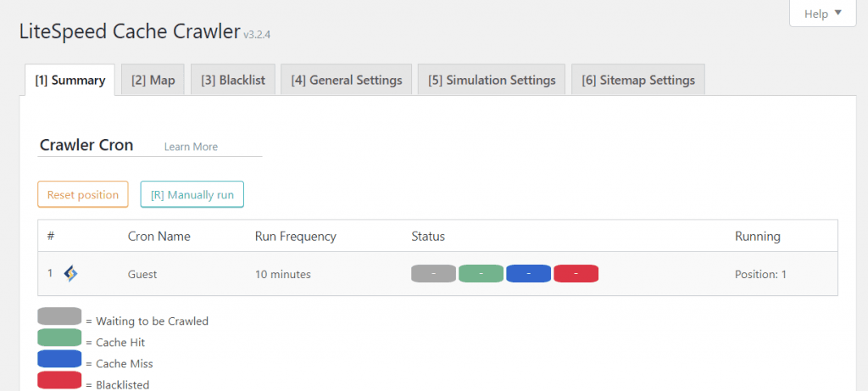The height and width of the screenshot is (391, 868).
Task: Click the LiteSpeed crawler icon in Guest row
Action: point(71,273)
